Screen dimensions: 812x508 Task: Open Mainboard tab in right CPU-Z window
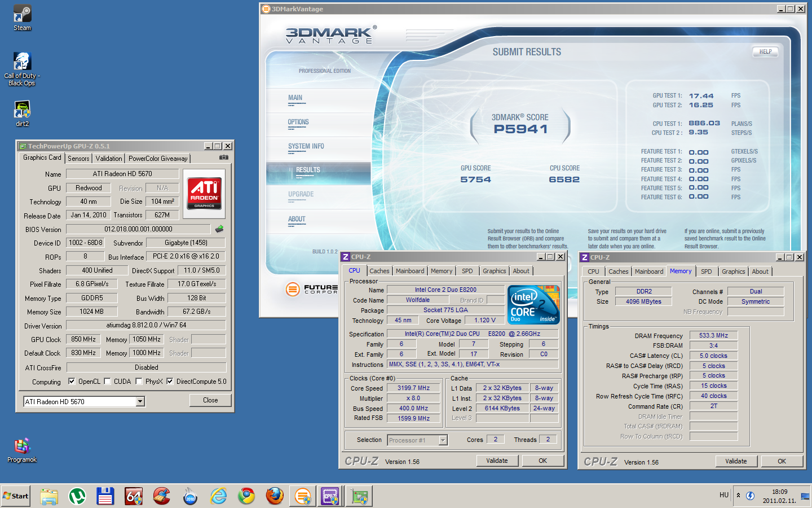tap(649, 271)
